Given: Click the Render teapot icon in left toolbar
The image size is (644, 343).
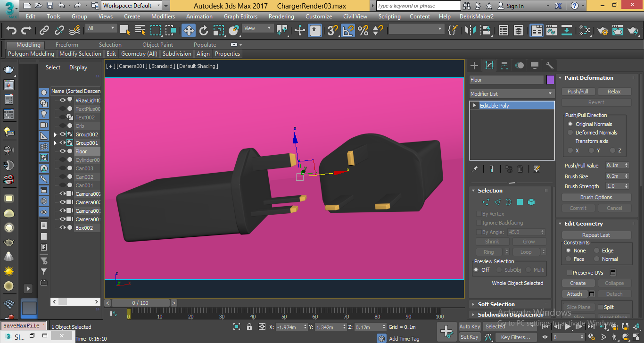Looking at the screenshot, I should pyautogui.click(x=8, y=70).
